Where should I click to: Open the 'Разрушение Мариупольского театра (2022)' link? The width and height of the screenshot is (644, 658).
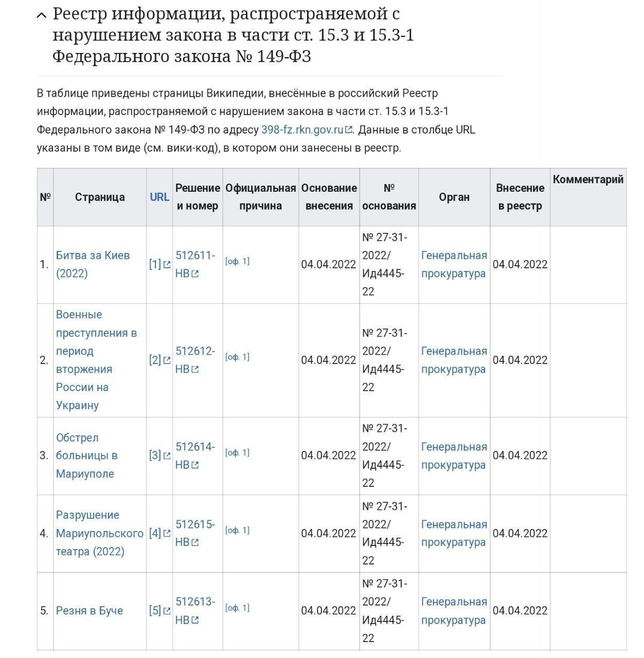coord(99,533)
